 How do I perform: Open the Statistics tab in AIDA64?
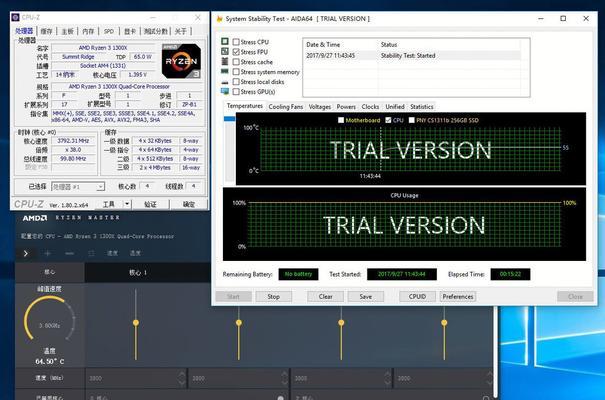(422, 107)
